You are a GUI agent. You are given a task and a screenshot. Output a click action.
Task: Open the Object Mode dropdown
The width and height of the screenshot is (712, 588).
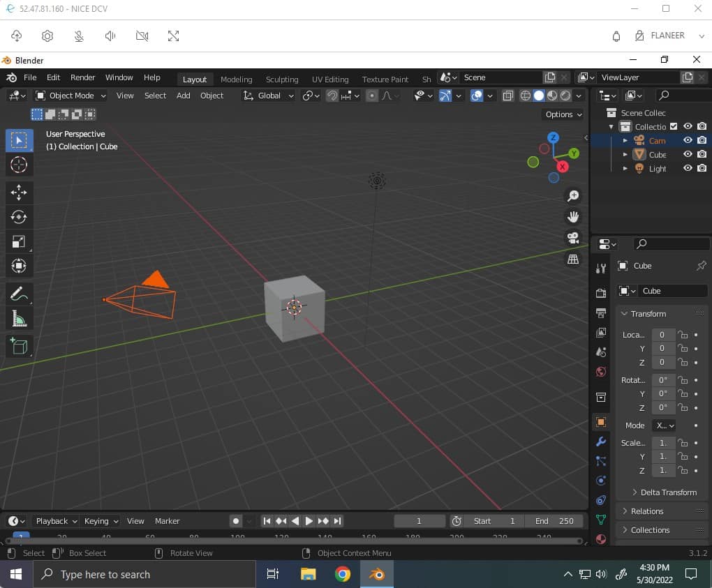[71, 96]
